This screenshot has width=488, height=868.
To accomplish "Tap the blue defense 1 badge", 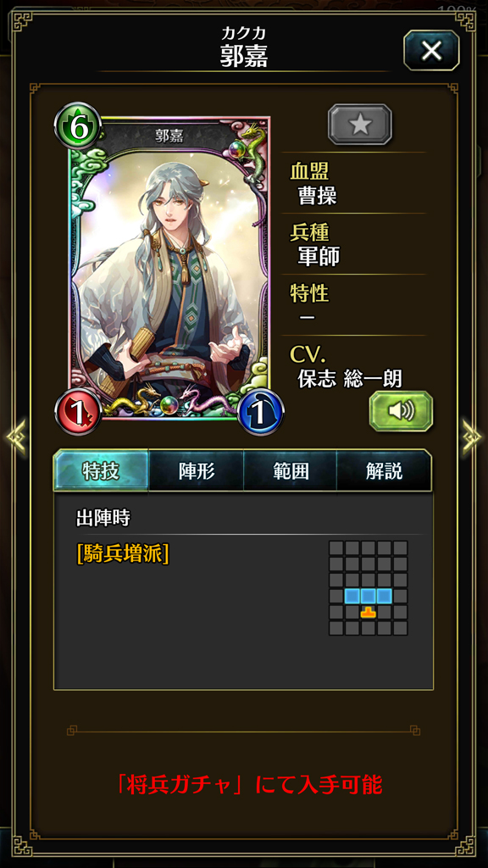I will (261, 412).
